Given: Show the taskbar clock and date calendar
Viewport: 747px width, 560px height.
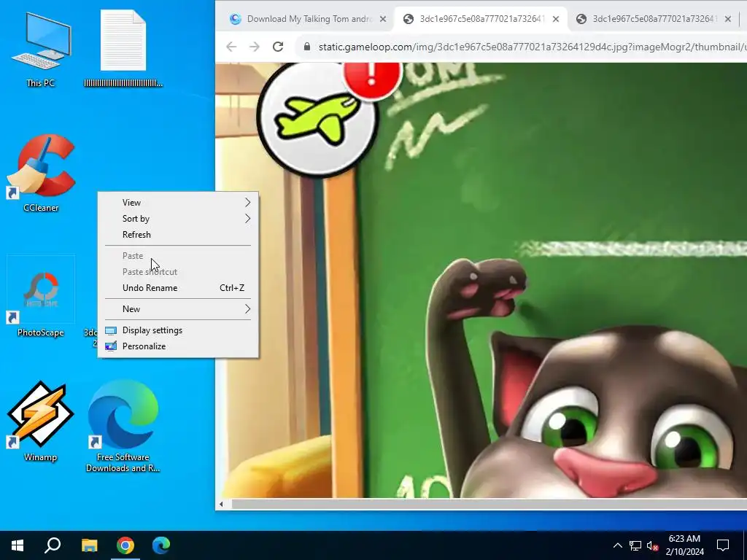Looking at the screenshot, I should pyautogui.click(x=684, y=545).
